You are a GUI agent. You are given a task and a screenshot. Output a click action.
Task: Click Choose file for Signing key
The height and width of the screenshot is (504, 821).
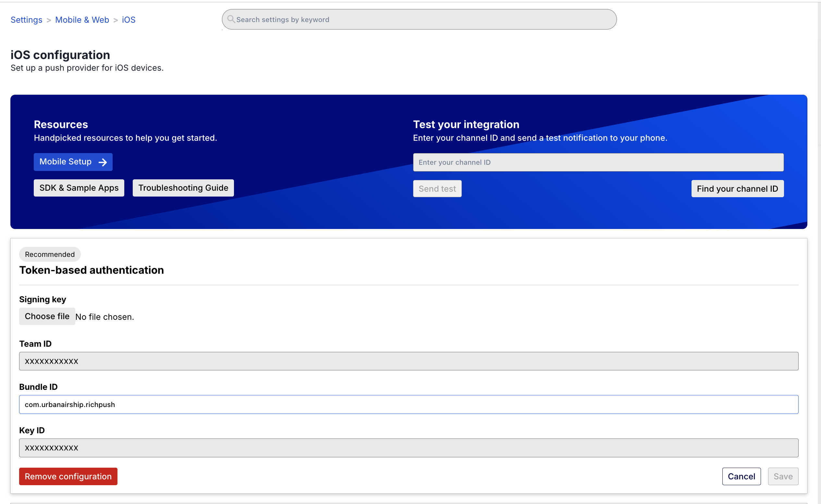47,316
